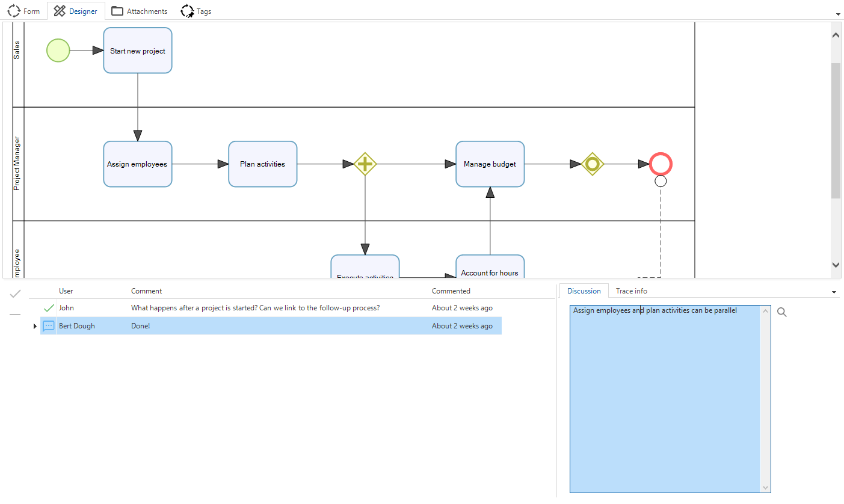
Task: Open the Attachments tab
Action: (x=140, y=11)
